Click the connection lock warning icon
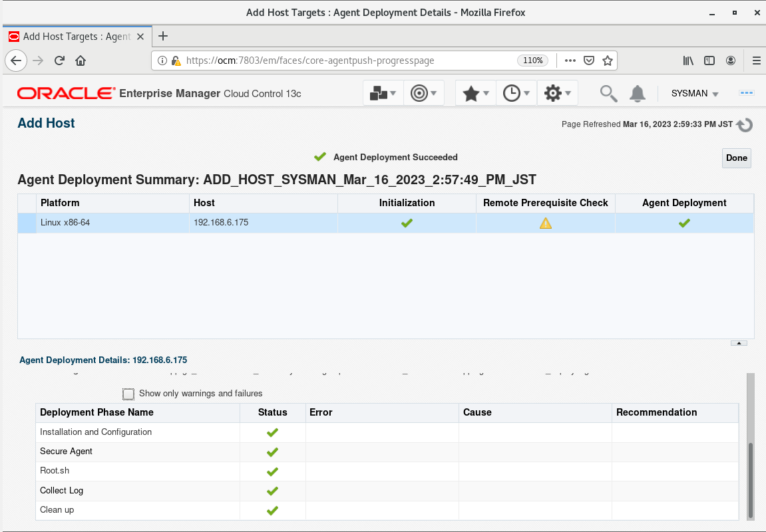The height and width of the screenshot is (532, 766). [176, 61]
